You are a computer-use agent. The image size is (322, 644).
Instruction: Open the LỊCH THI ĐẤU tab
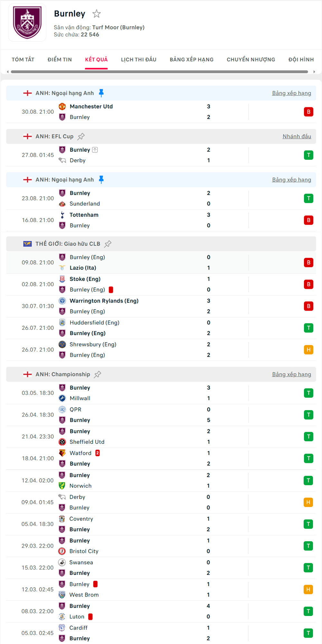coord(138,60)
